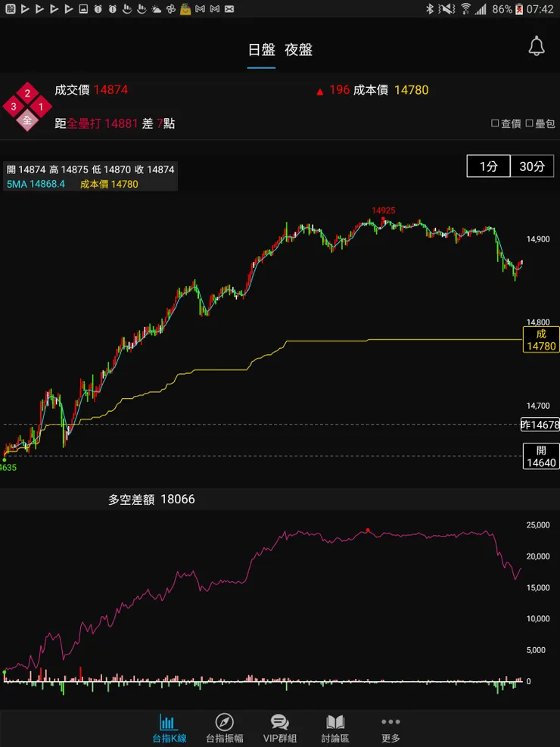Tap the 股 app icon in status bar
560x747 pixels.
(x=10, y=8)
